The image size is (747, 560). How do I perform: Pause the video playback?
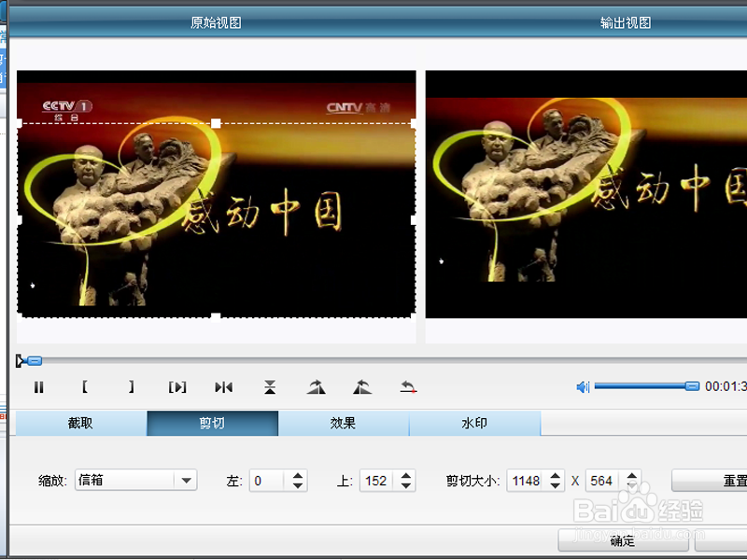pos(38,387)
